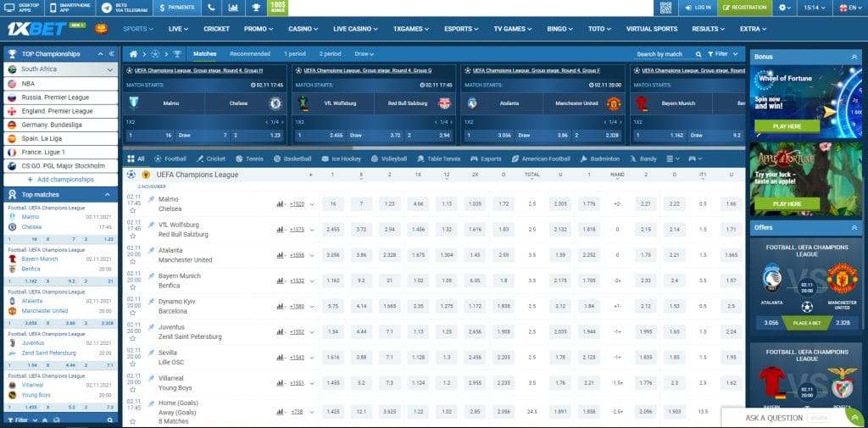Open the +1520 markets link for Malmo Chelsea
Viewport: 868px width, 428px height.
click(x=298, y=204)
